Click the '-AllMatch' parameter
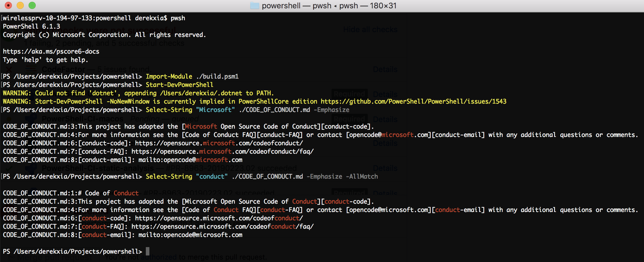Screen dimensions: 644x262 [362, 177]
